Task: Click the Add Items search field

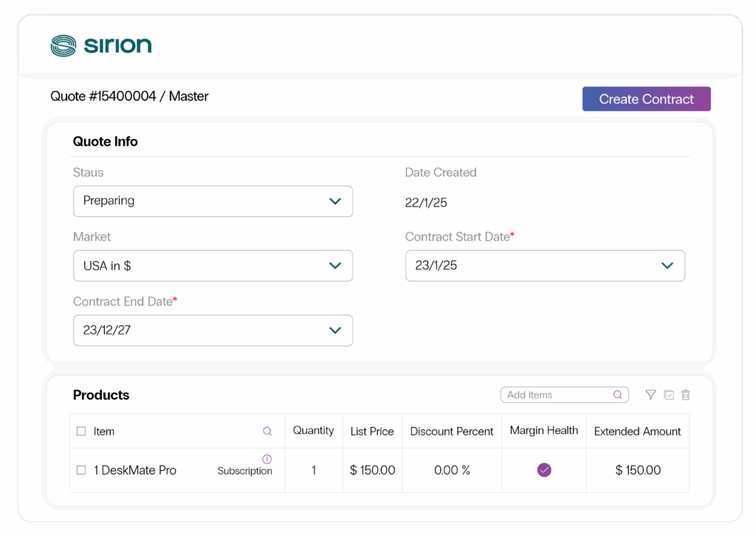Action: [x=565, y=395]
